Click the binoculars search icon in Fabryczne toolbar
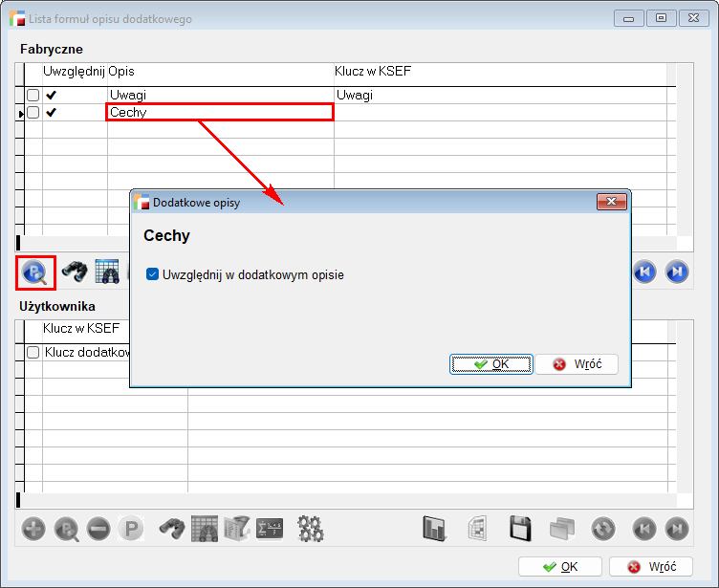This screenshot has width=719, height=588. click(74, 272)
